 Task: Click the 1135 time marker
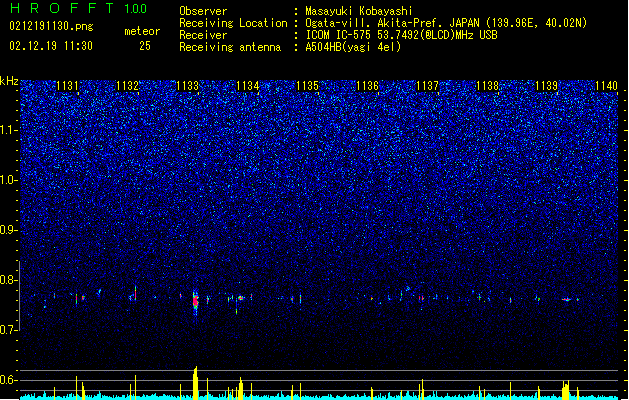(x=307, y=86)
